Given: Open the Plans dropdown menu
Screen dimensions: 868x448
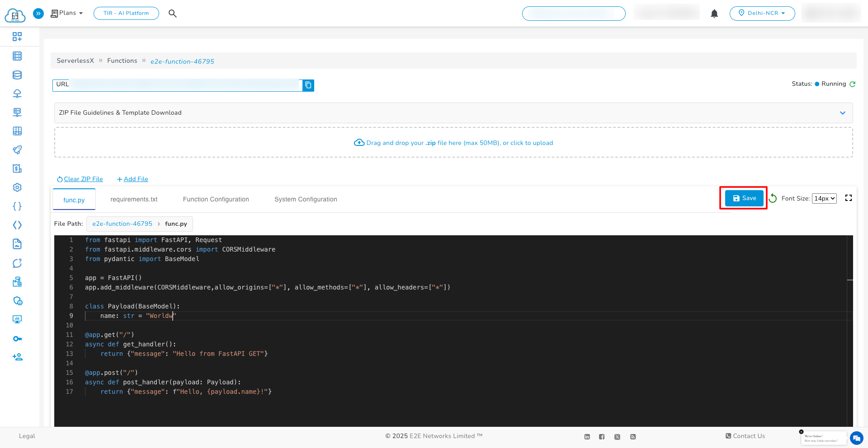Looking at the screenshot, I should point(66,13).
